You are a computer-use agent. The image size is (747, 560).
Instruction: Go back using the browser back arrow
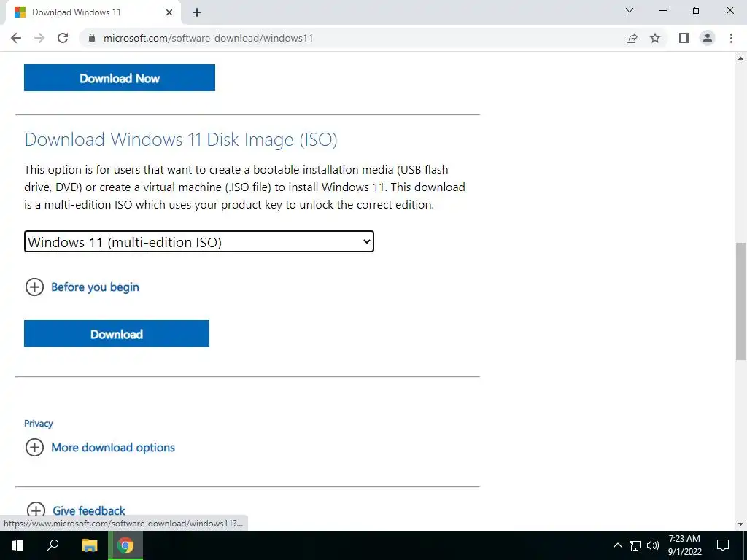pos(16,38)
